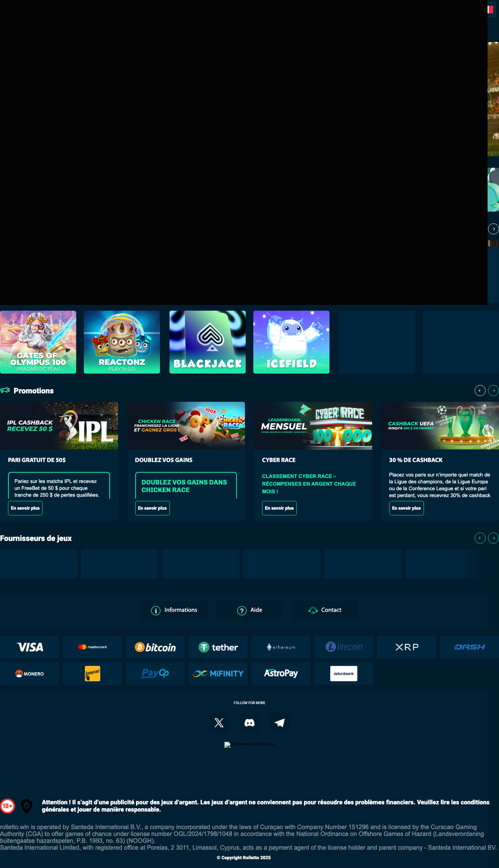Play the Icefield game

click(x=291, y=342)
